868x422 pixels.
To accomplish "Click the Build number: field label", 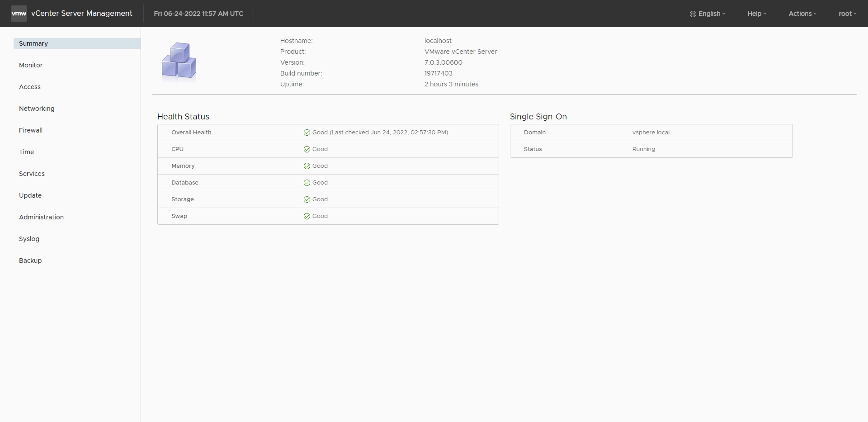I will click(301, 73).
